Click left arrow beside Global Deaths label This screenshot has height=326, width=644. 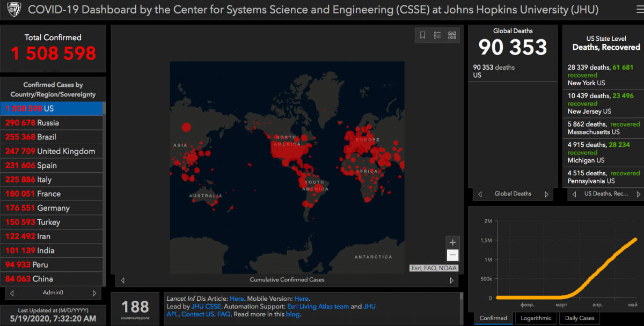(x=480, y=194)
